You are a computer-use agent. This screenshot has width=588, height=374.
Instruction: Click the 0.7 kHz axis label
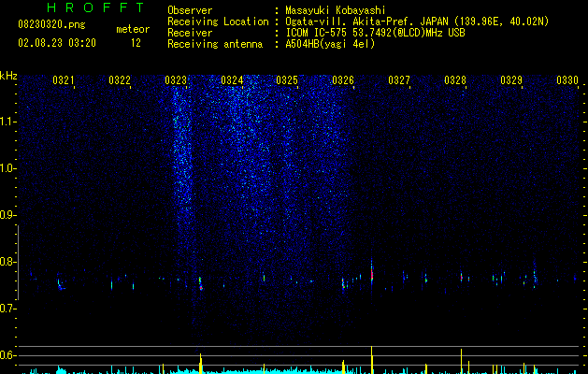[7, 309]
